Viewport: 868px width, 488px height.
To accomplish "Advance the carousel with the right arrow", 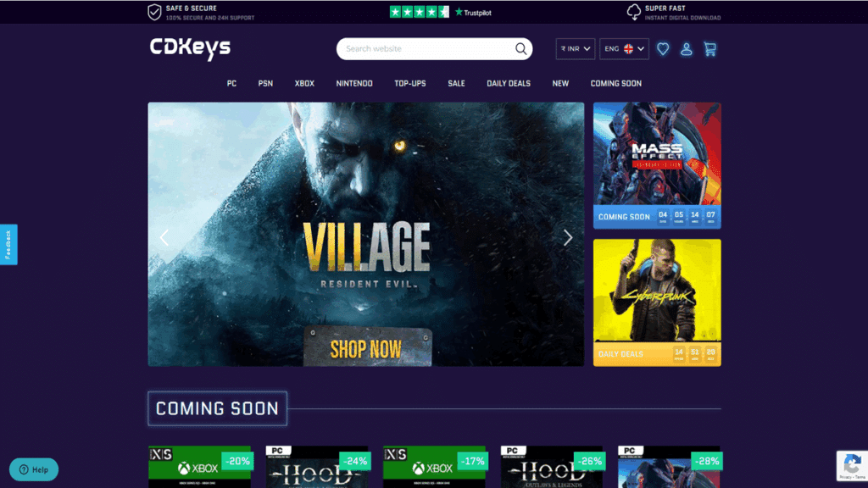I will click(568, 237).
